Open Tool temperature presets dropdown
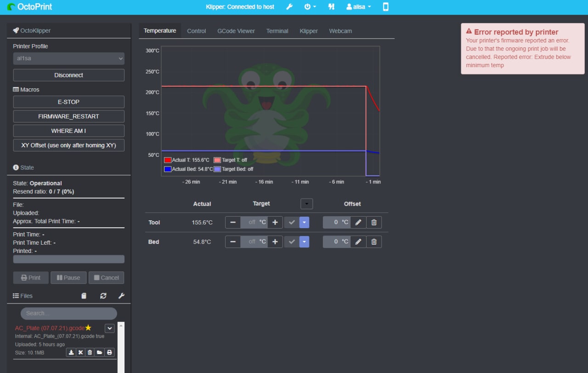This screenshot has height=373, width=588. coord(304,223)
